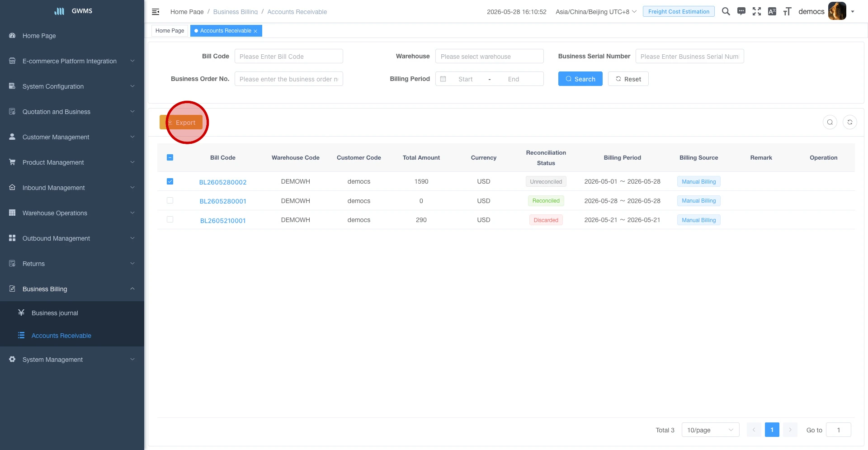Viewport: 868px width, 450px height.
Task: Click the Discarded status tag
Action: point(546,220)
